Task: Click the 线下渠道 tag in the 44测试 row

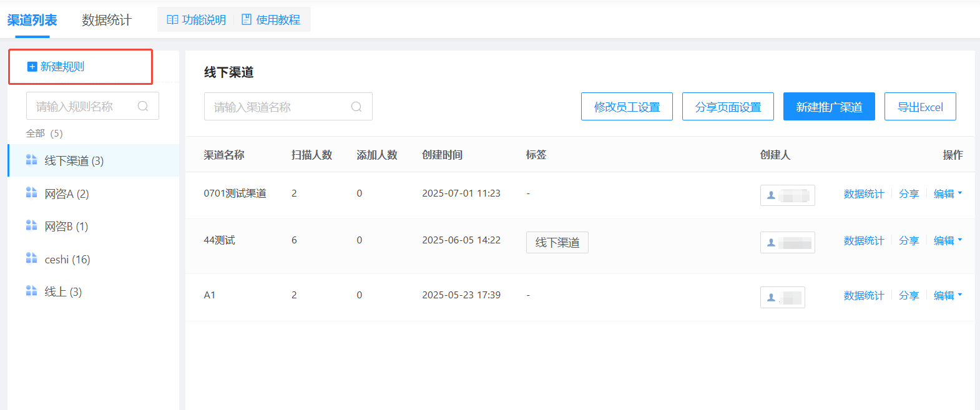Action: (557, 242)
